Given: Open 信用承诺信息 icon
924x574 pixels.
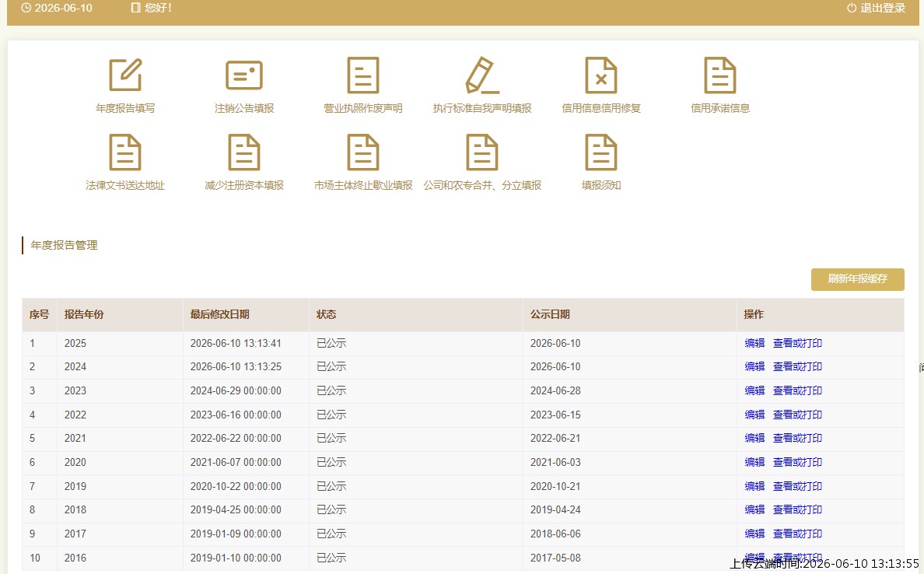Looking at the screenshot, I should 720,75.
